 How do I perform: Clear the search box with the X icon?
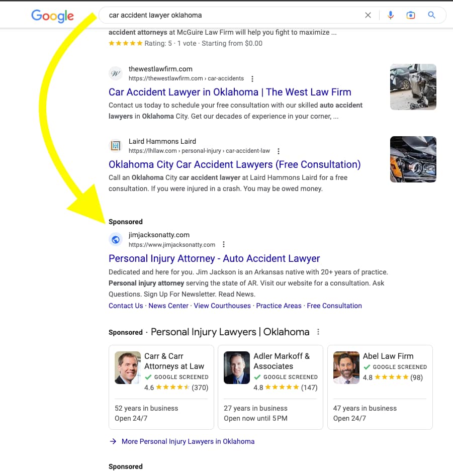coord(368,15)
